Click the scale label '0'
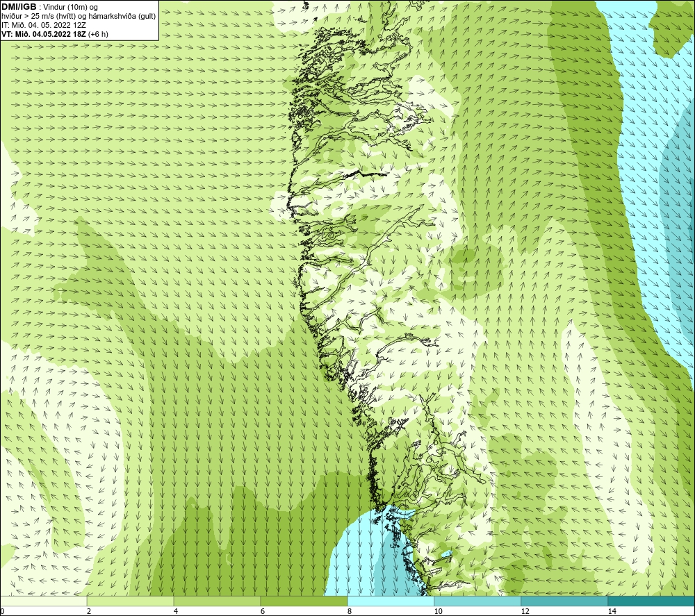The width and height of the screenshot is (695, 616). (x=2, y=612)
